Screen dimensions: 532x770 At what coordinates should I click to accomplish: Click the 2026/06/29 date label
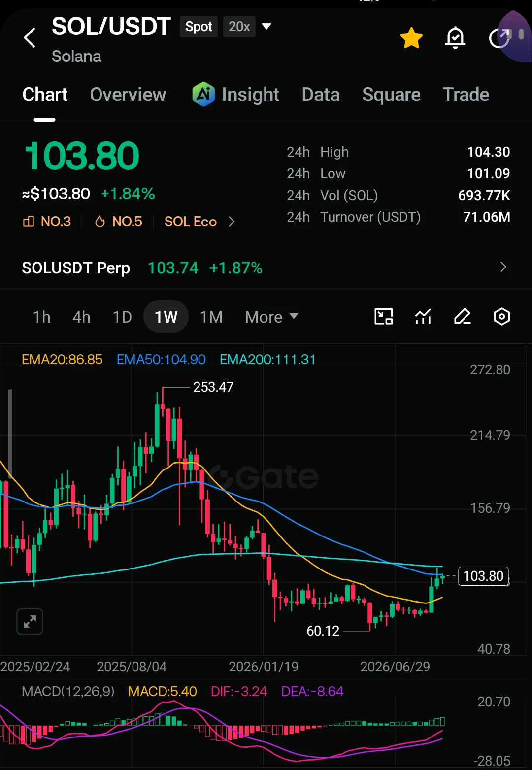tap(395, 667)
